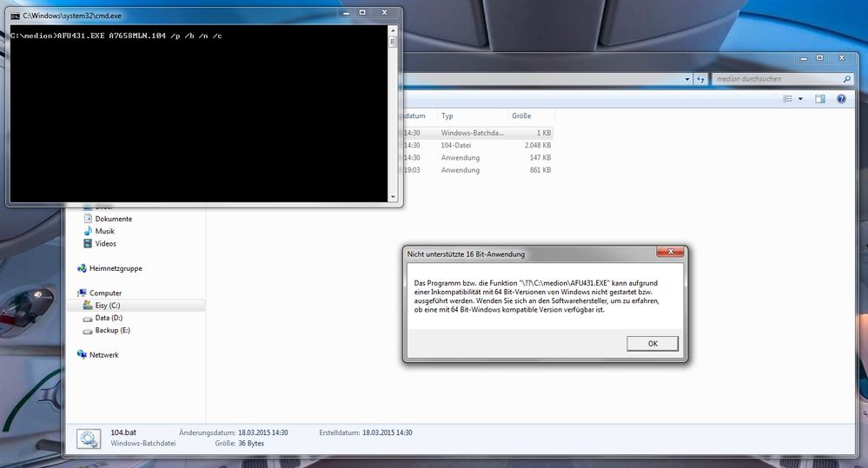The height and width of the screenshot is (468, 868).
Task: Select the Data (D:) drive icon
Action: pyautogui.click(x=88, y=318)
